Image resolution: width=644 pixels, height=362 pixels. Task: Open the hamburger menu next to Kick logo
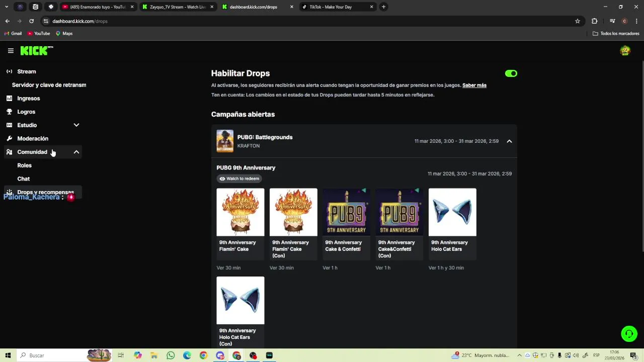coord(11,51)
